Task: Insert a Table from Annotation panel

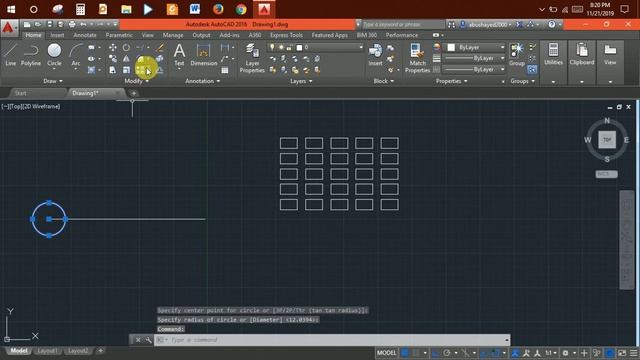Action: tap(224, 70)
